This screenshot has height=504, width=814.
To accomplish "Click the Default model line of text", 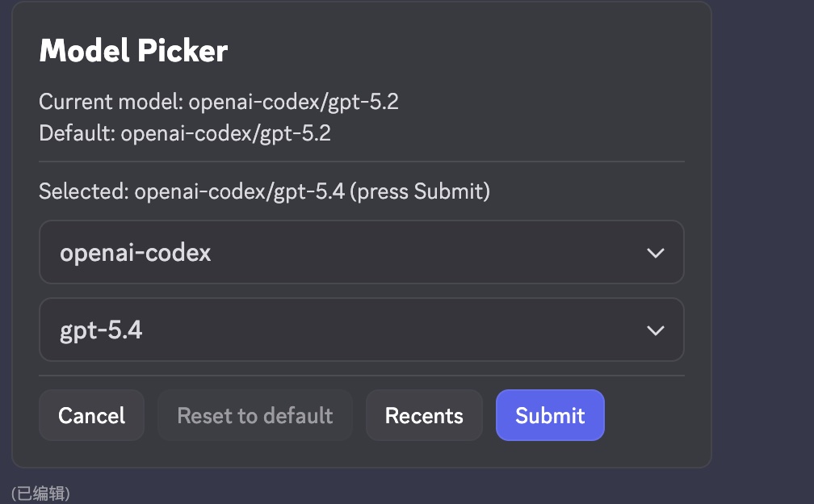I will click(x=185, y=133).
